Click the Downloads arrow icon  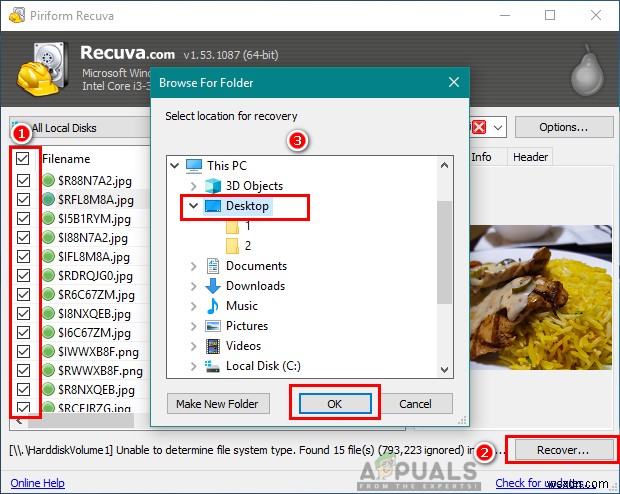(x=213, y=286)
